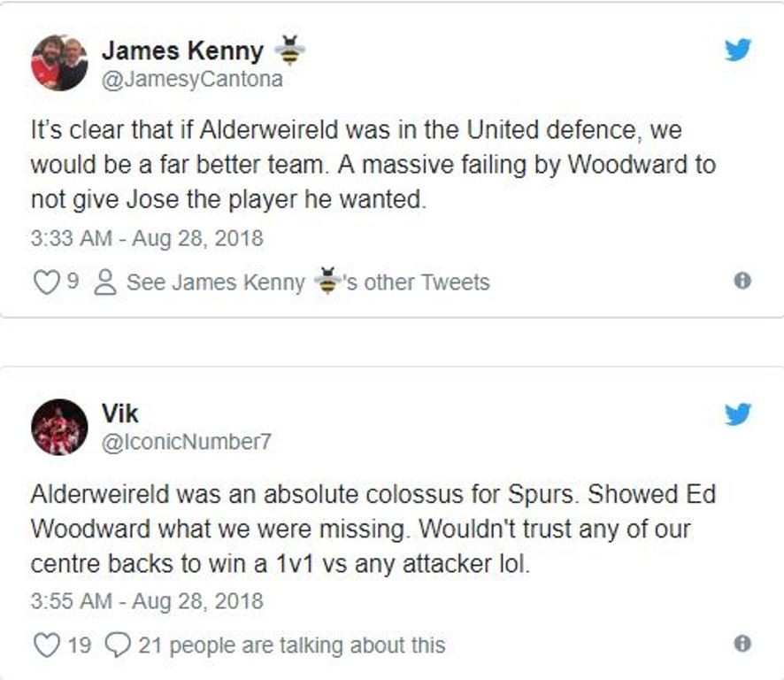Open James Kenny's profile picture
Screen dimensions: 784x680
tap(59, 63)
